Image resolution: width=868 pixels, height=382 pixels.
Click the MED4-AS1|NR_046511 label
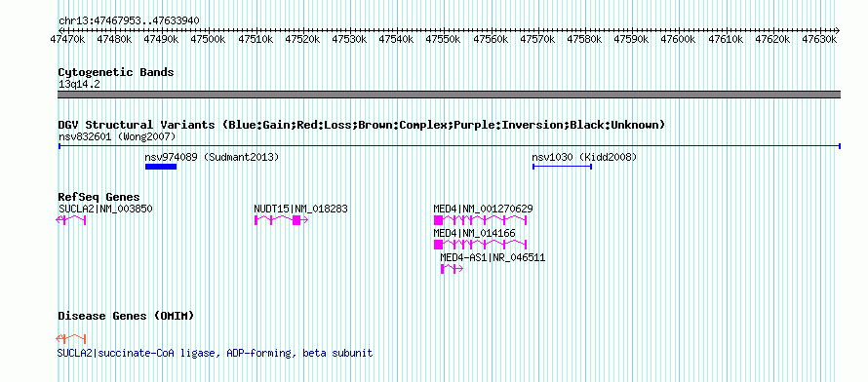493,257
